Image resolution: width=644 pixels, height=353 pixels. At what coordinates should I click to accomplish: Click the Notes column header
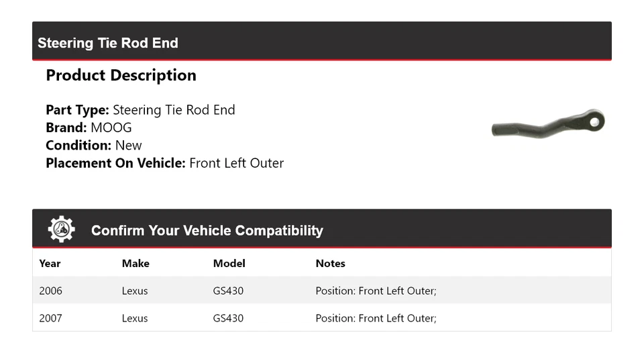pyautogui.click(x=330, y=263)
